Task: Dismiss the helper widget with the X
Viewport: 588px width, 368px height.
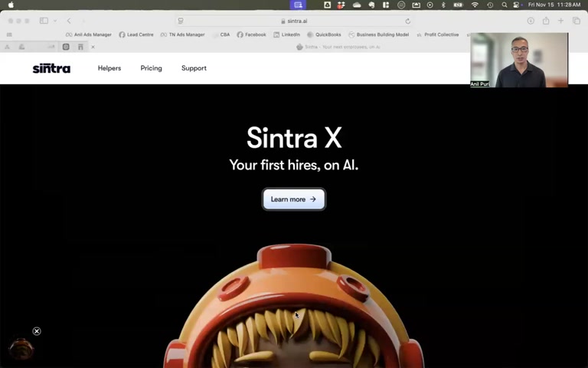Action: (37, 331)
